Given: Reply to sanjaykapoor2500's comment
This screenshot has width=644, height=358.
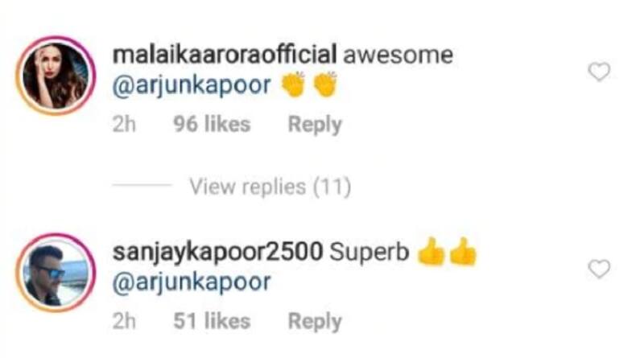Looking at the screenshot, I should coord(315,322).
